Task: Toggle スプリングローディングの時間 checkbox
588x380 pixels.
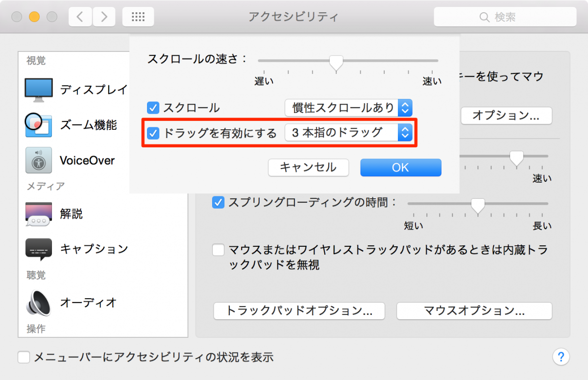Action: tap(218, 202)
